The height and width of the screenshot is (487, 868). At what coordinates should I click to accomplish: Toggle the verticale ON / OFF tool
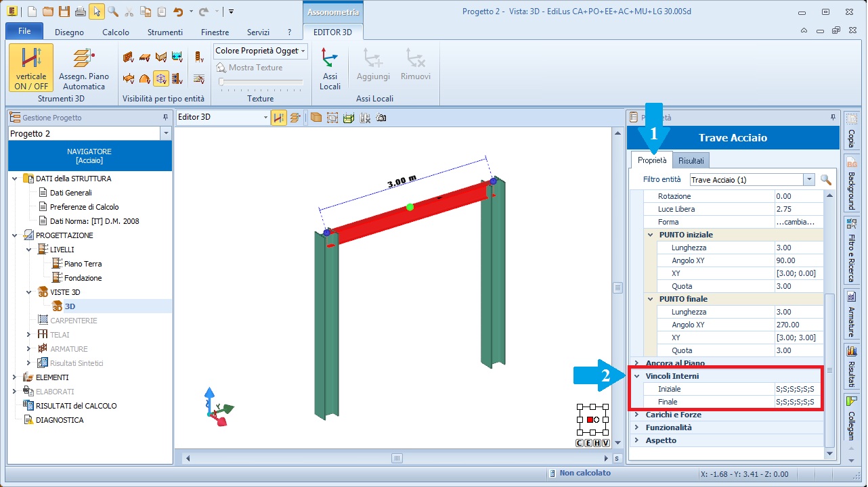click(31, 68)
